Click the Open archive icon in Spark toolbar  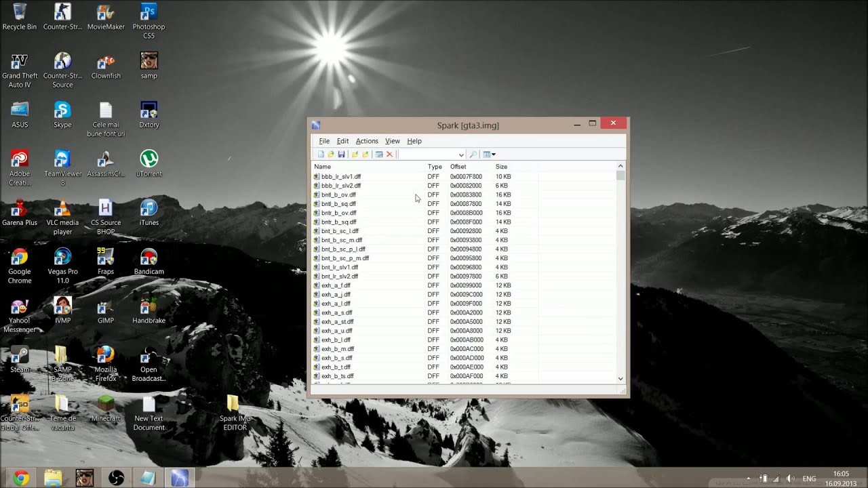click(x=331, y=155)
